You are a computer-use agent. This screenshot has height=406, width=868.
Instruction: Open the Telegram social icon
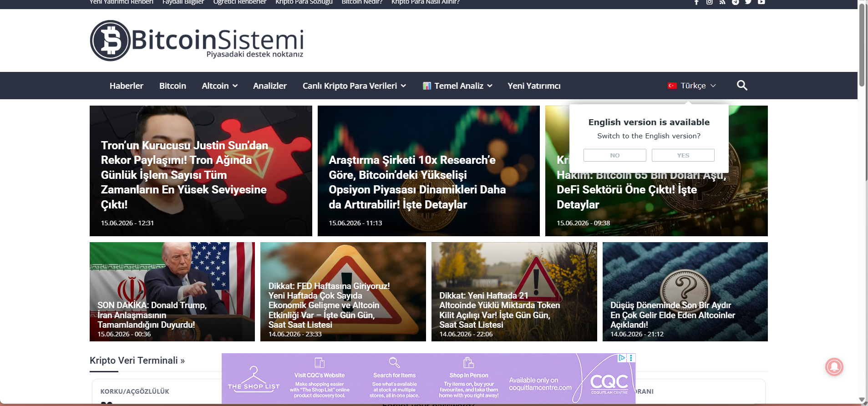pyautogui.click(x=735, y=2)
